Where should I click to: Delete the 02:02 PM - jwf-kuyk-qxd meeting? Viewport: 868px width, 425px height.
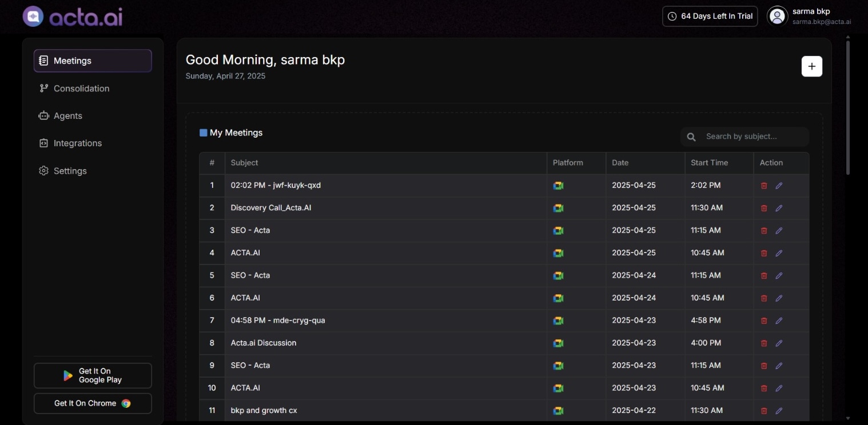764,186
